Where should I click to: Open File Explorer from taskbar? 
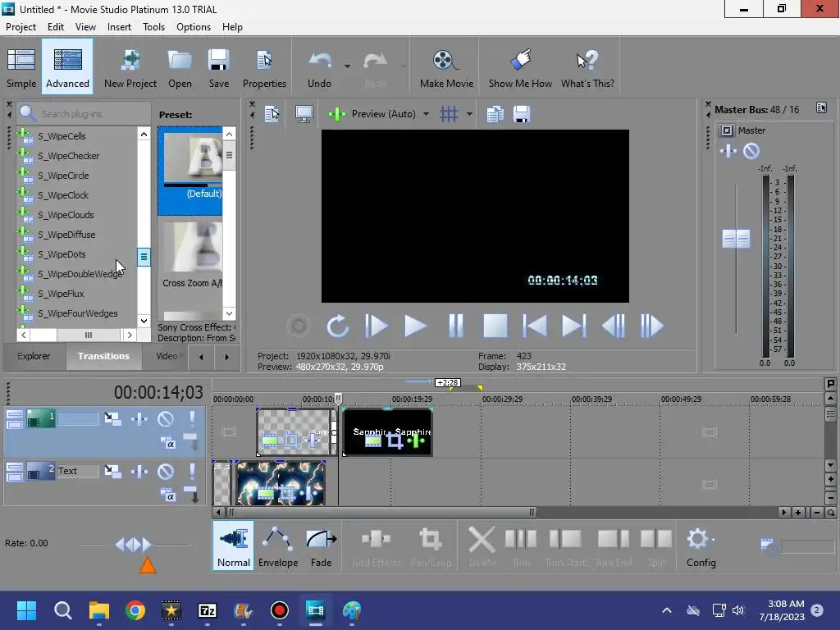pos(99,610)
